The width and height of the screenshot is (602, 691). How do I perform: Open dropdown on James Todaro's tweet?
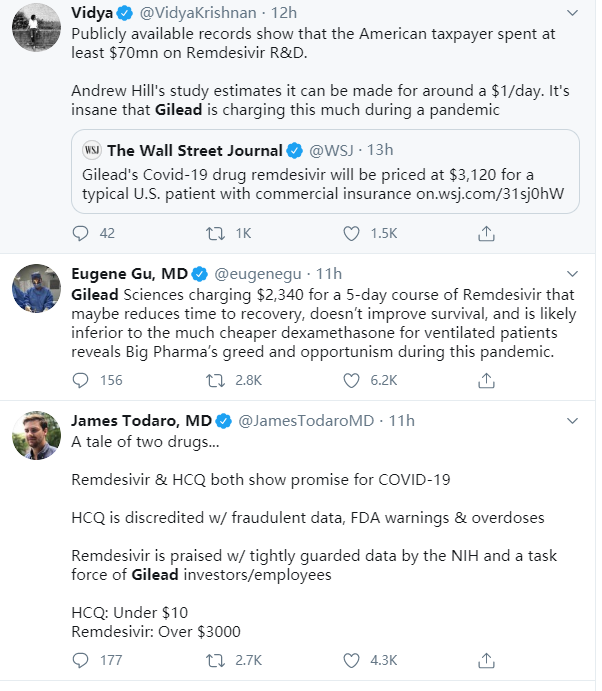tap(571, 420)
